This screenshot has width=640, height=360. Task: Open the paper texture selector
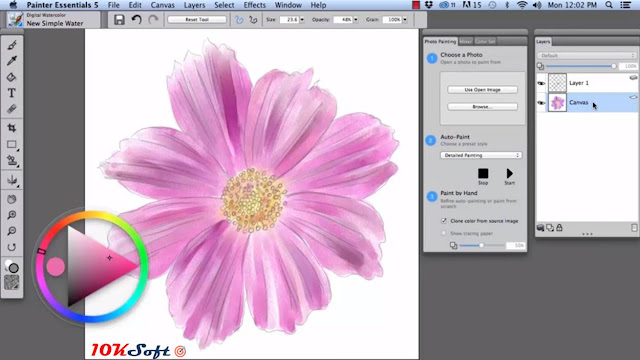(12, 282)
